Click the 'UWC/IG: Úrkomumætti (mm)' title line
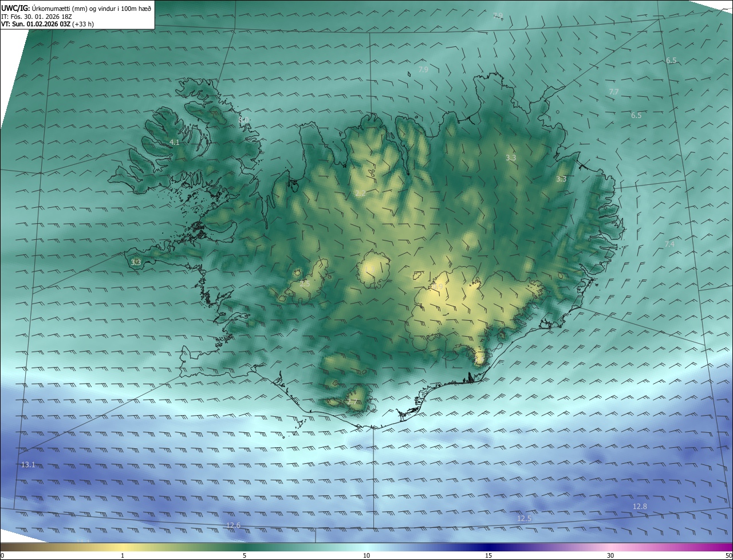The width and height of the screenshot is (733, 560). pyautogui.click(x=76, y=8)
